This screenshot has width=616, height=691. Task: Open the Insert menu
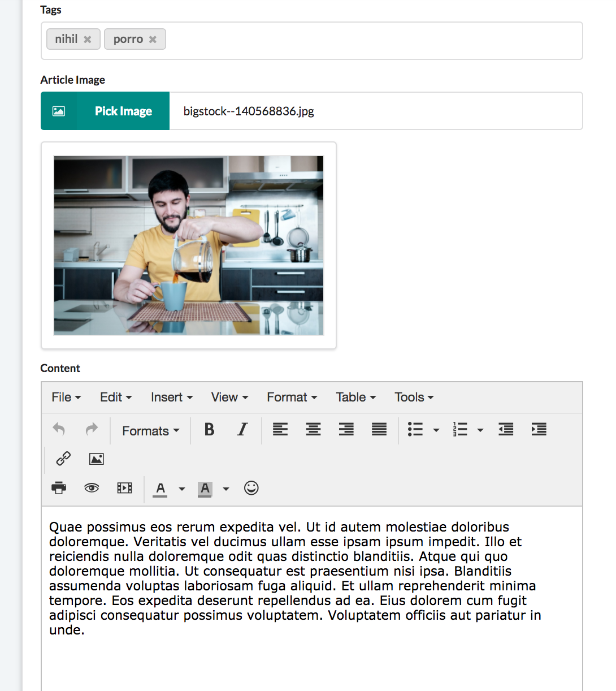tap(171, 397)
